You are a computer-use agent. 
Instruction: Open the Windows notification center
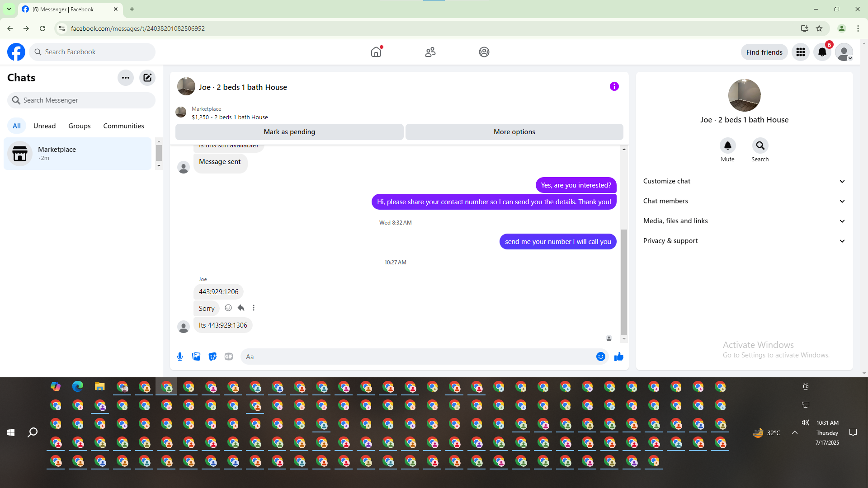pos(853,432)
